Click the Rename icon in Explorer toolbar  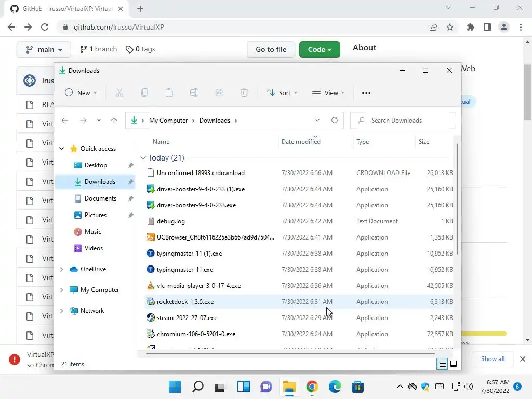pos(194,92)
